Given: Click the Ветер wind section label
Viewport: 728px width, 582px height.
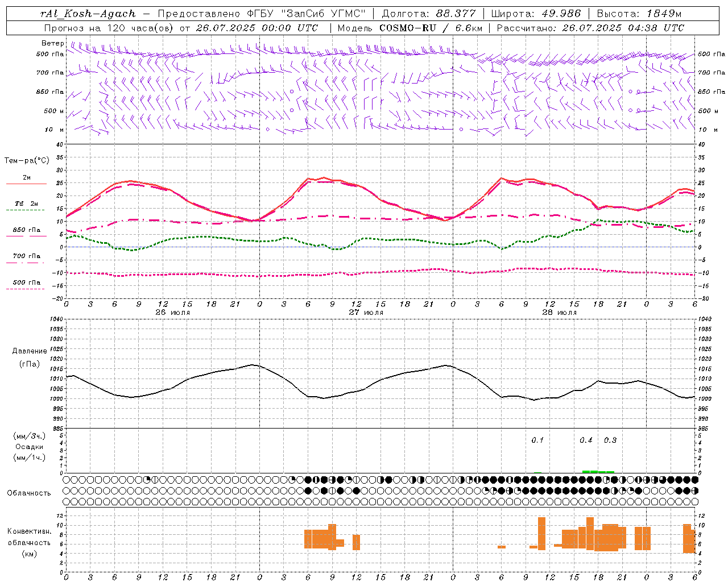Looking at the screenshot, I should coord(53,43).
